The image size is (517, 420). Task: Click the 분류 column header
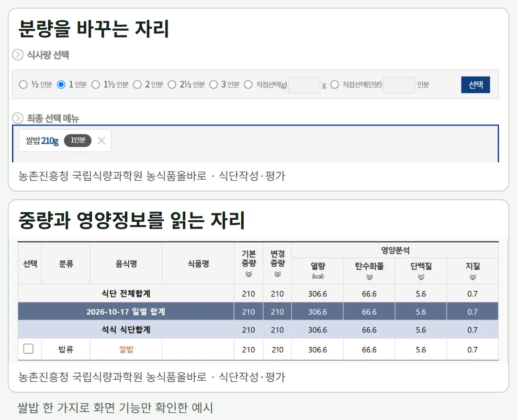point(66,263)
